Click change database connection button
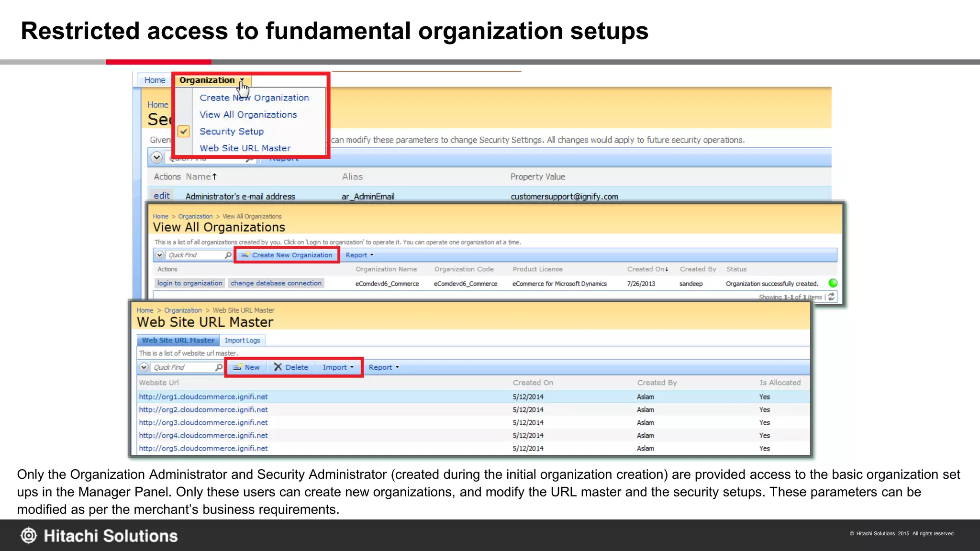This screenshot has width=980, height=551. coord(276,283)
